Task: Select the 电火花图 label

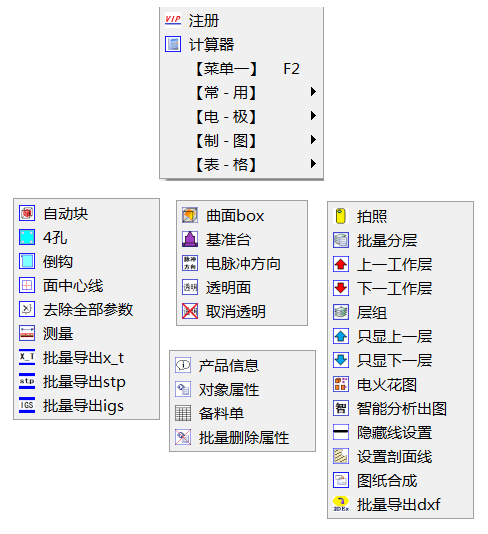Action: (x=387, y=384)
